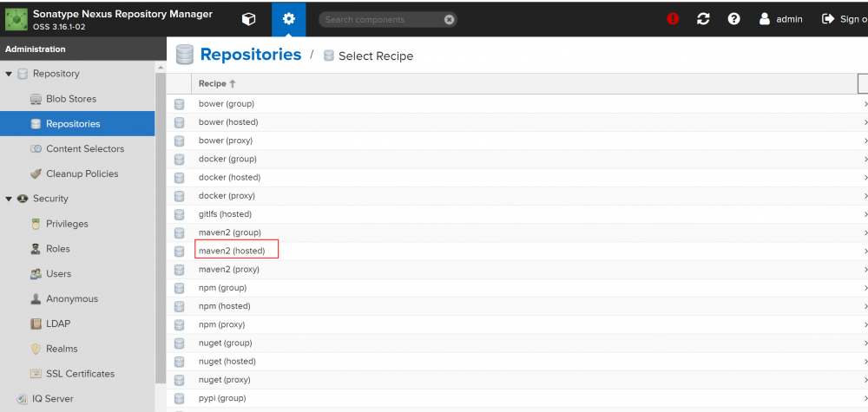The height and width of the screenshot is (412, 868).
Task: Open the chevron on docker (group) row
Action: pyautogui.click(x=865, y=160)
